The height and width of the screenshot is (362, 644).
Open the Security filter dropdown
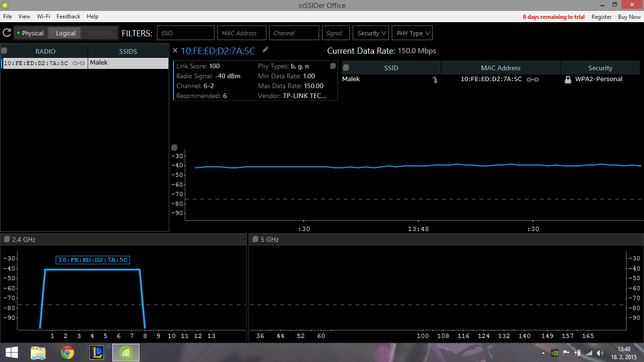click(x=371, y=33)
